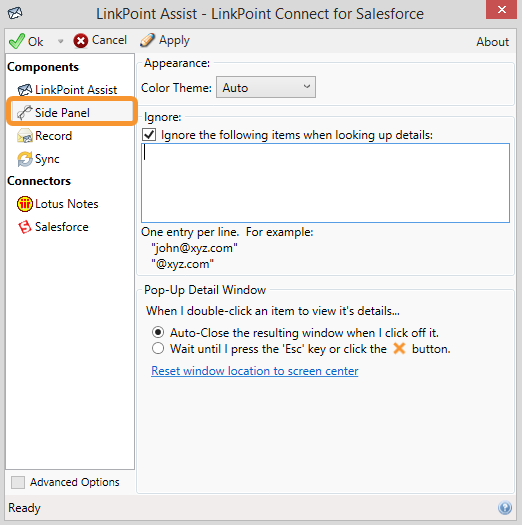Click the pencil Apply icon
This screenshot has height=526, width=522.
click(x=148, y=40)
